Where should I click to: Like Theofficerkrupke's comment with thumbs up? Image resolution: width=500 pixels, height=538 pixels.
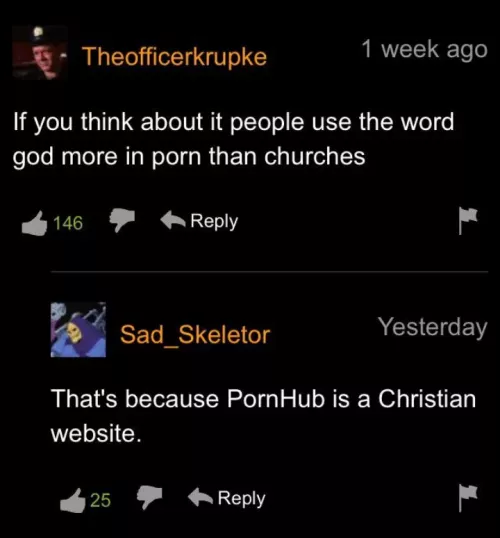coord(34,223)
